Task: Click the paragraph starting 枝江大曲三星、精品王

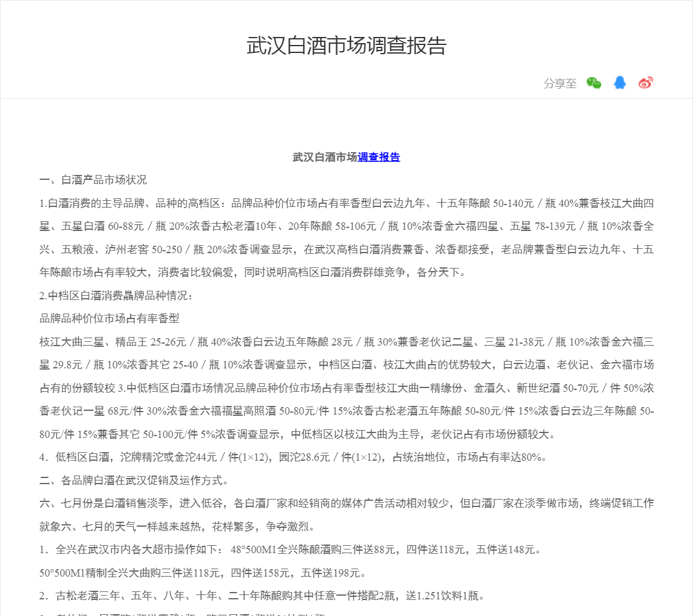Action: pos(346,388)
